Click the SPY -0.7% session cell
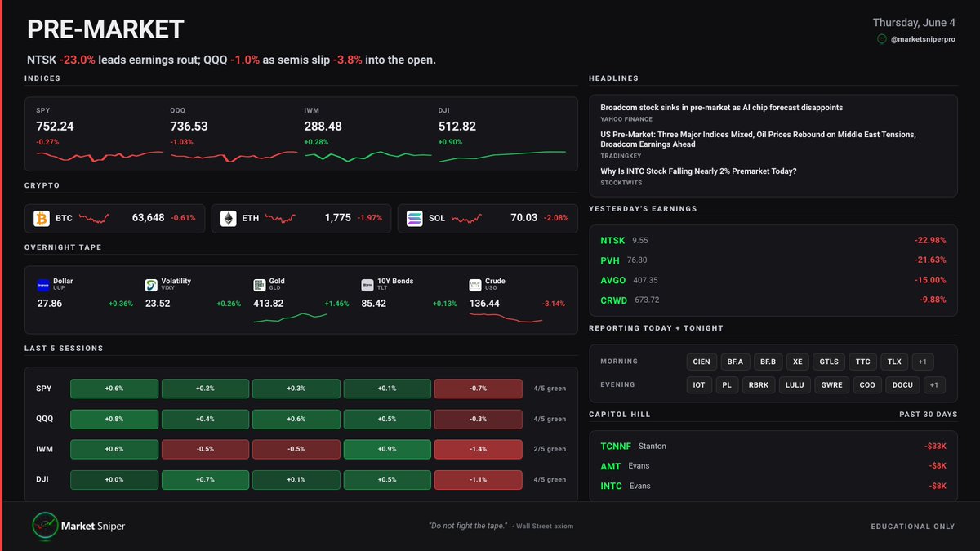 click(x=478, y=389)
